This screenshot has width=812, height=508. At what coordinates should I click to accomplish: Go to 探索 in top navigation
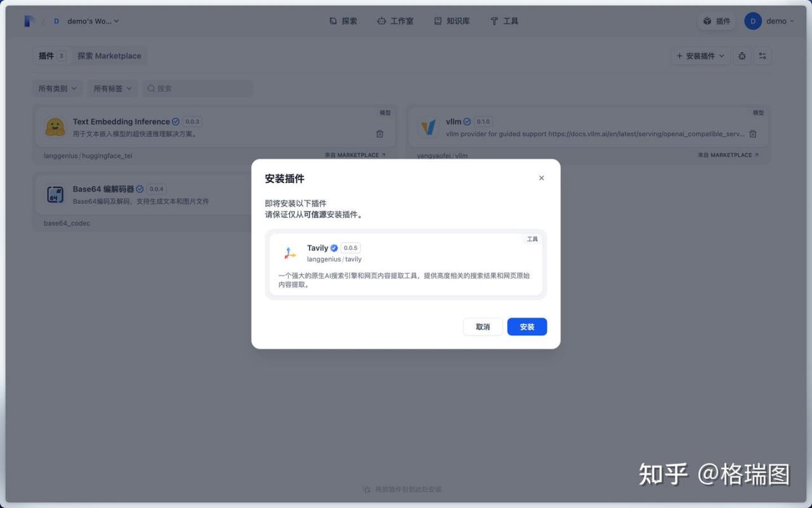(343, 21)
